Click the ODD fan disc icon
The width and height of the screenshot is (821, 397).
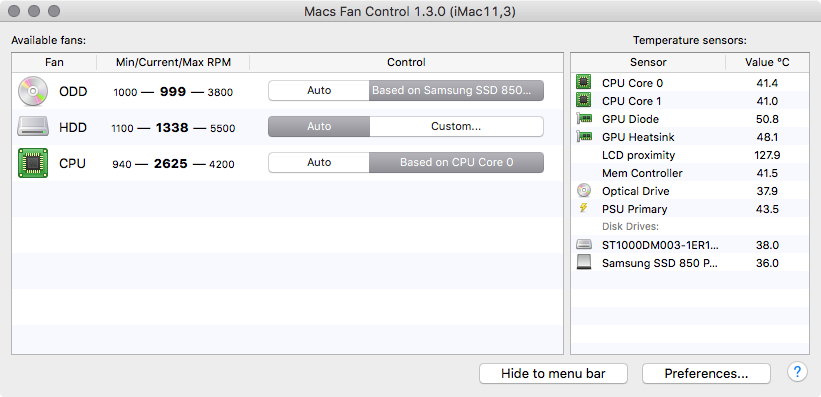[x=32, y=91]
